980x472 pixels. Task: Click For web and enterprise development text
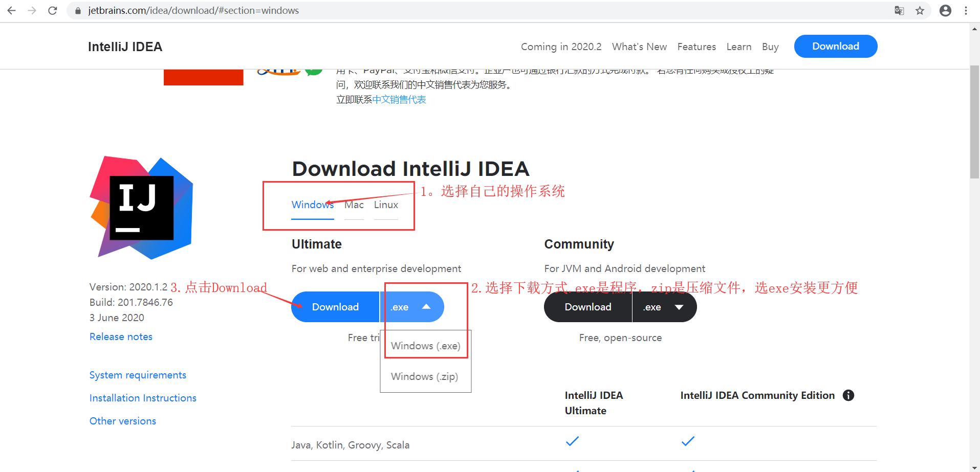point(376,268)
